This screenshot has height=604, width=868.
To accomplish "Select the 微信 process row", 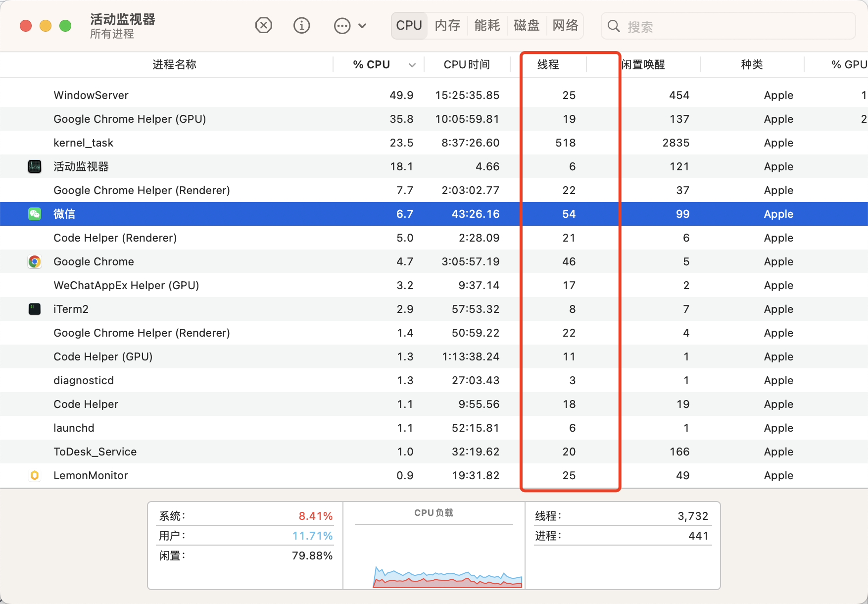I will tap(434, 214).
